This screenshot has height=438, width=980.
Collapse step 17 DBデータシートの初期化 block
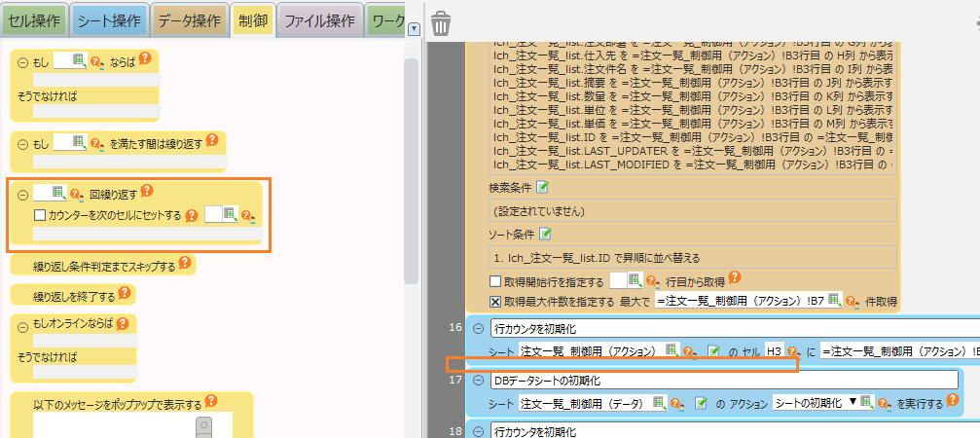click(x=478, y=380)
